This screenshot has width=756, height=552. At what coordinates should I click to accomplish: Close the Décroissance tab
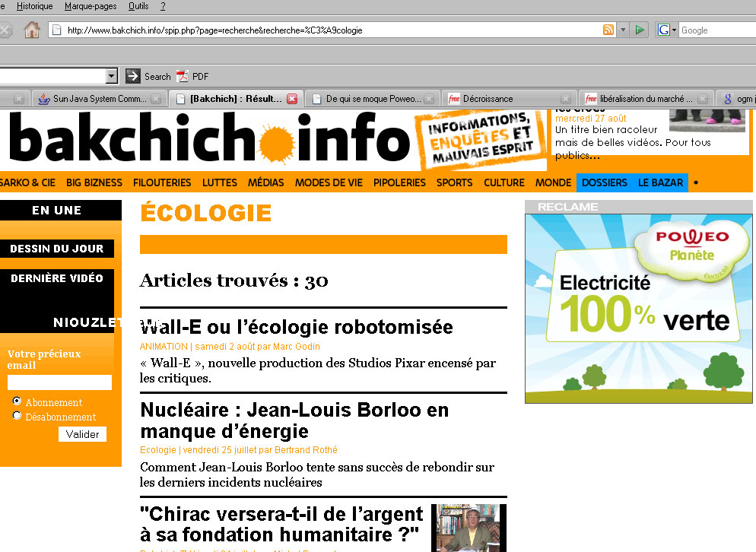pyautogui.click(x=566, y=99)
